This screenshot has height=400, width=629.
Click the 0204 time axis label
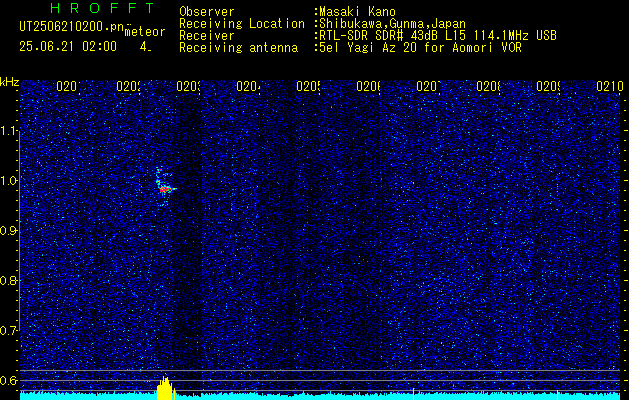click(x=248, y=86)
